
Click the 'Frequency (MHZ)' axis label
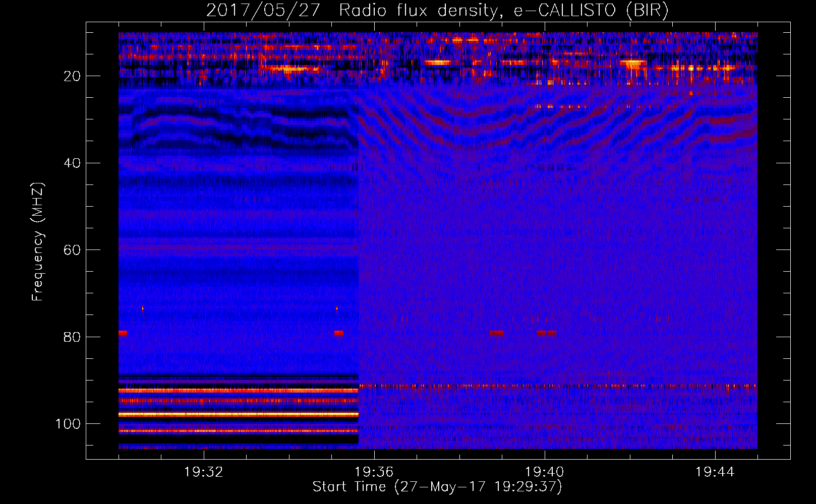pos(38,242)
